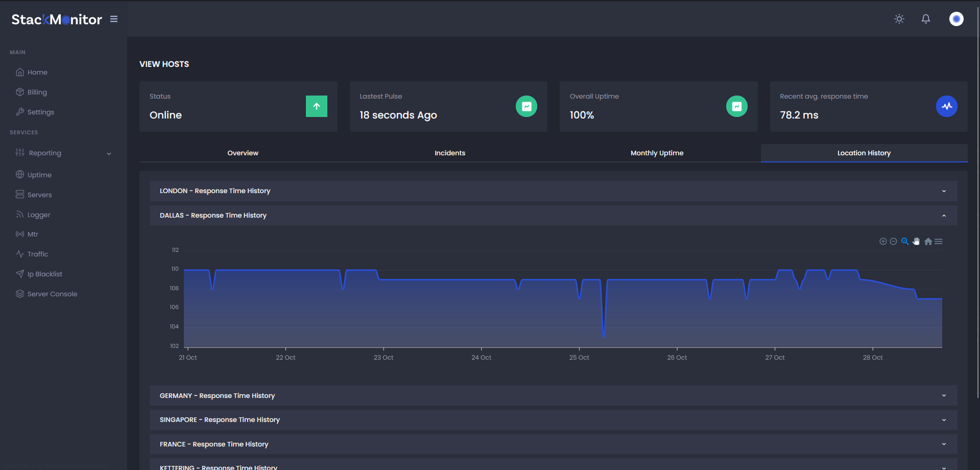Switch to the Monthly Uptime tab
The height and width of the screenshot is (470, 980).
tap(657, 153)
